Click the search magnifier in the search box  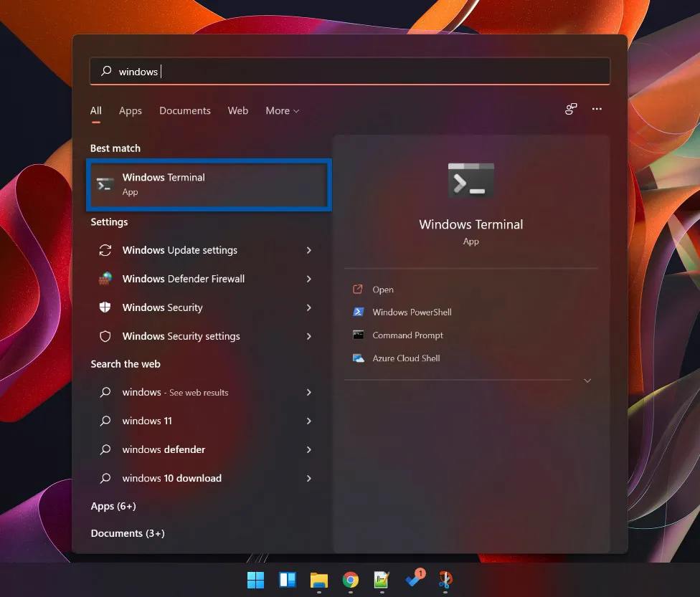[x=106, y=72]
